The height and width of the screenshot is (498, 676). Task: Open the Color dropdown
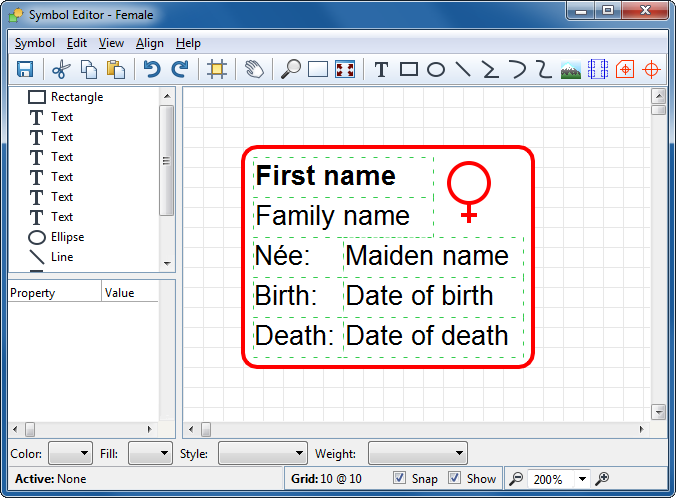70,454
